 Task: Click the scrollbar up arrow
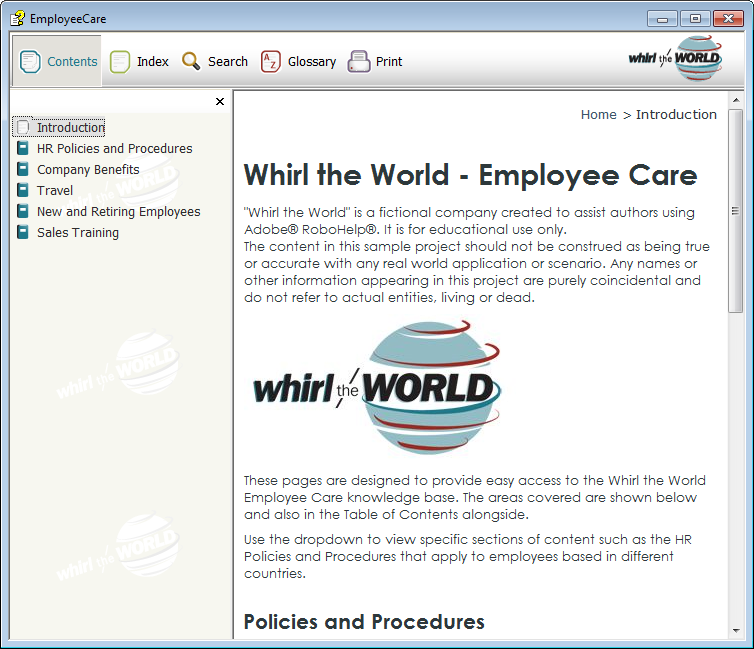(736, 101)
